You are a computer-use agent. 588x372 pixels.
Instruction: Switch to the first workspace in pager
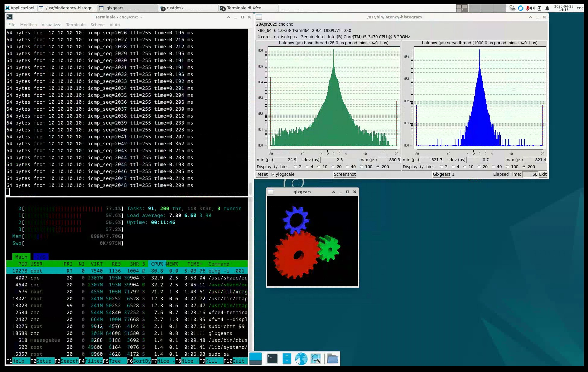(462, 8)
